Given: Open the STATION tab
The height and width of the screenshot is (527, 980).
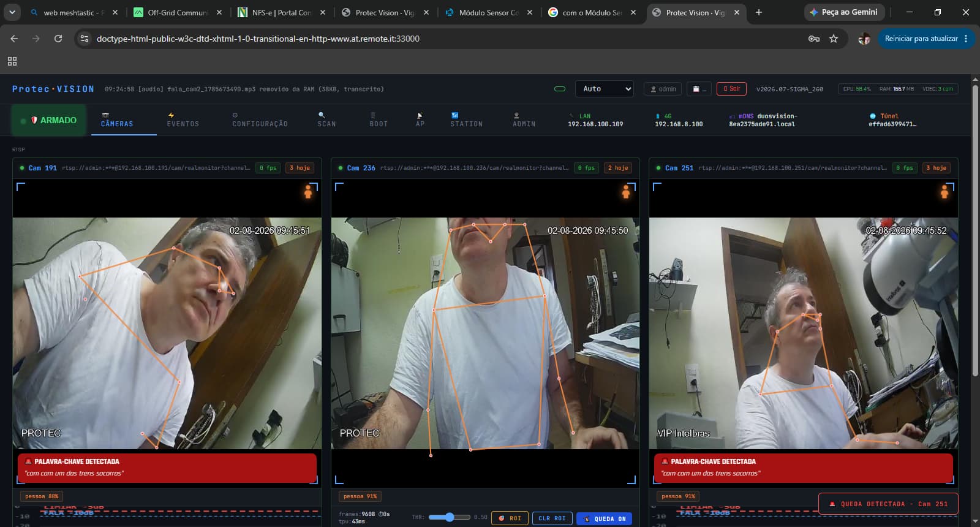Looking at the screenshot, I should (466, 120).
